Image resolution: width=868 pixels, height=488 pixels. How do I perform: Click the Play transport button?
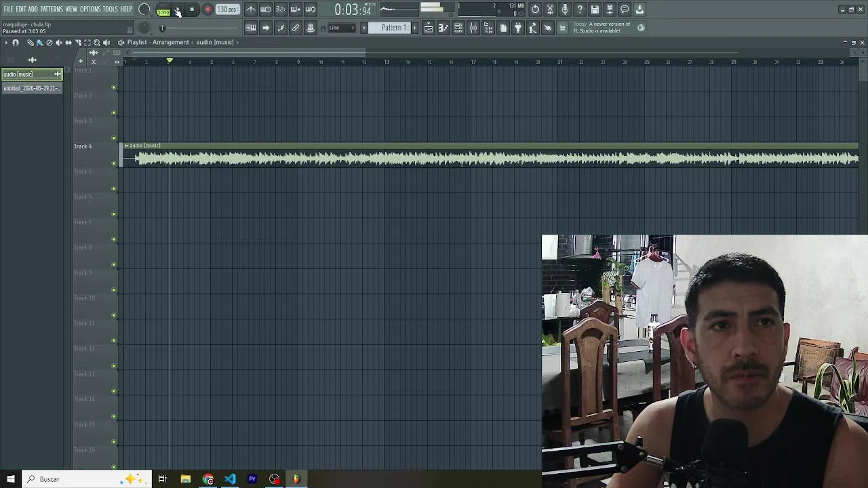point(178,9)
